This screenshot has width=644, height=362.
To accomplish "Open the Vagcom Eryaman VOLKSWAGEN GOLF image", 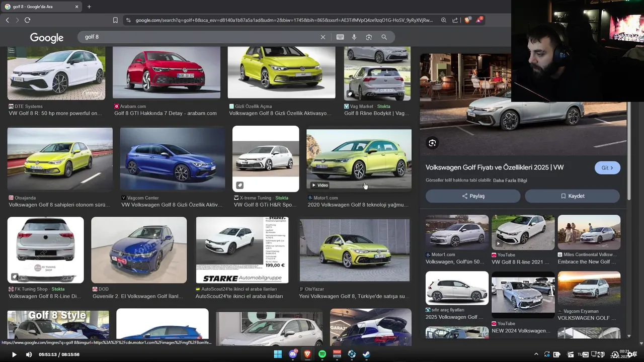I will (589, 289).
